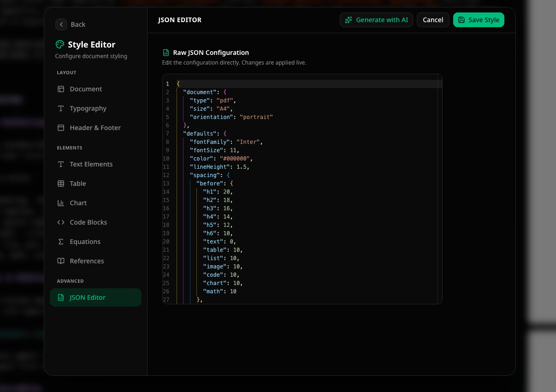The image size is (556, 392).
Task: Click the References book icon
Action: pyautogui.click(x=61, y=261)
